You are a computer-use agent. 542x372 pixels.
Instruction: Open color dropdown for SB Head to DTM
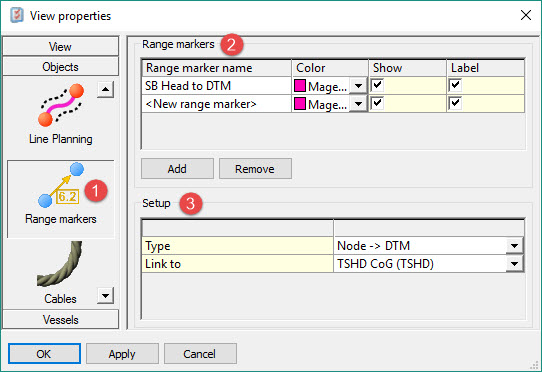click(x=358, y=85)
